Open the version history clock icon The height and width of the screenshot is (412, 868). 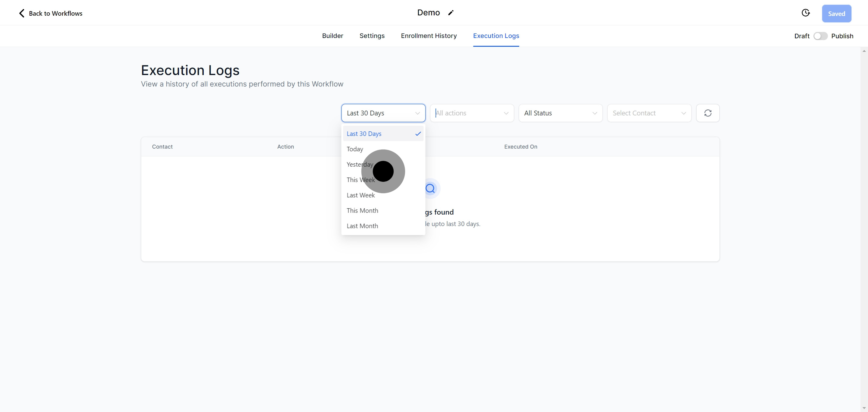(x=805, y=13)
